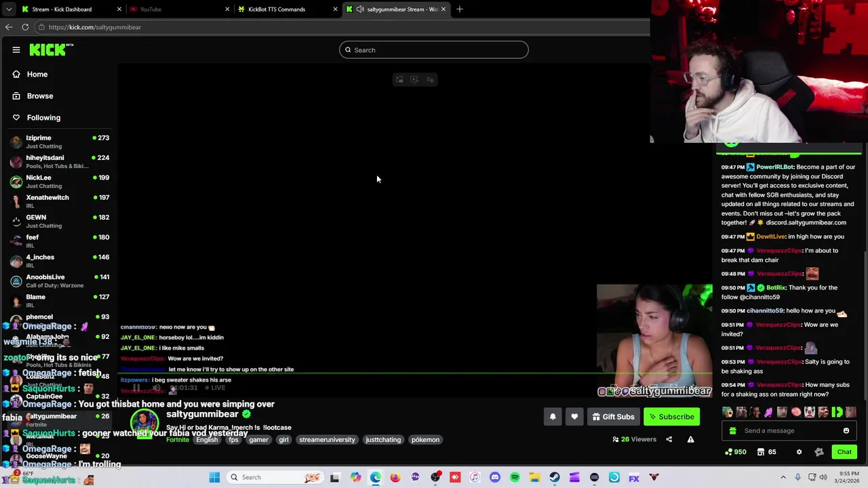Click the Gift Subs button
Viewport: 868px width, 488px height.
tap(613, 417)
